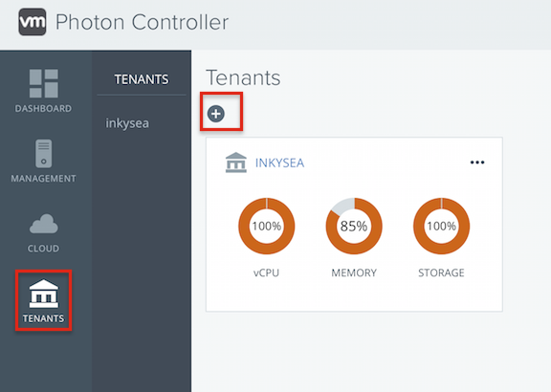The image size is (551, 392).
Task: Click the TENANTS panel header
Action: [142, 79]
